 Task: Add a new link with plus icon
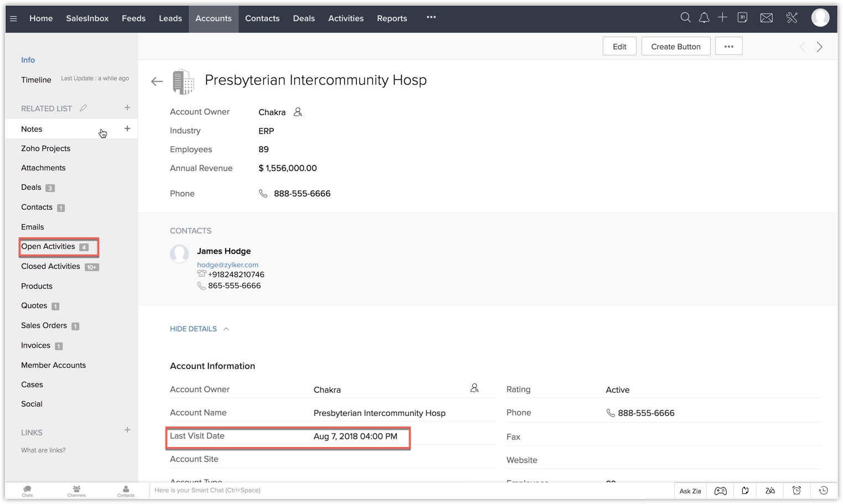127,430
